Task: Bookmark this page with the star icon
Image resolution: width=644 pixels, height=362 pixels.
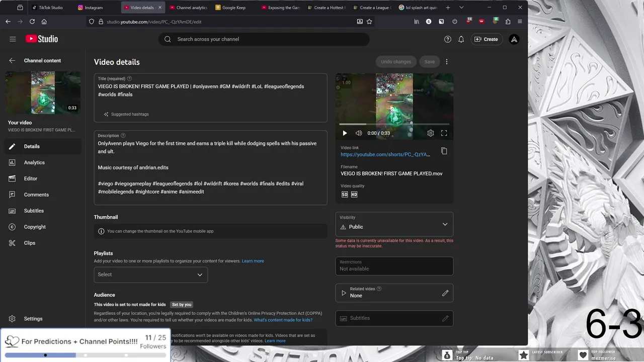Action: (369, 22)
